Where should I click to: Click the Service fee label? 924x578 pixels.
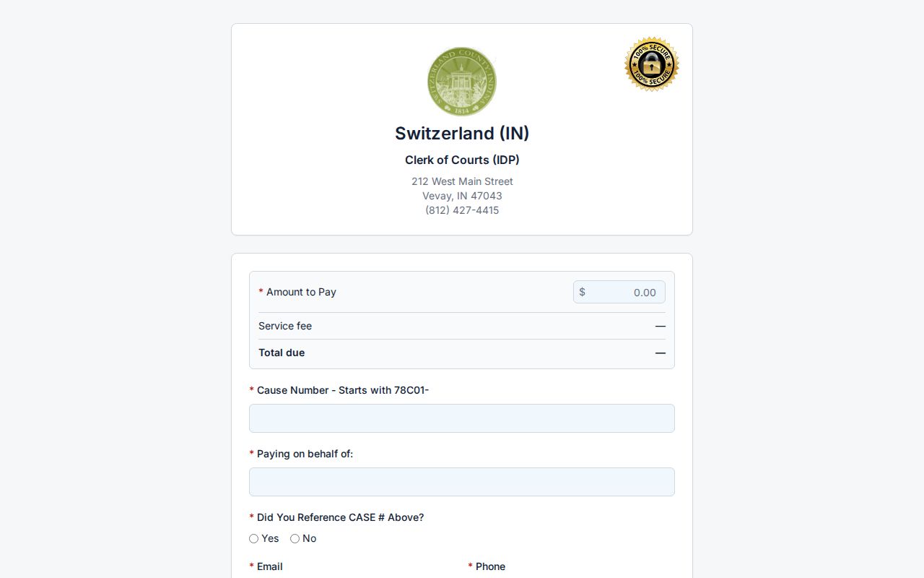click(285, 326)
